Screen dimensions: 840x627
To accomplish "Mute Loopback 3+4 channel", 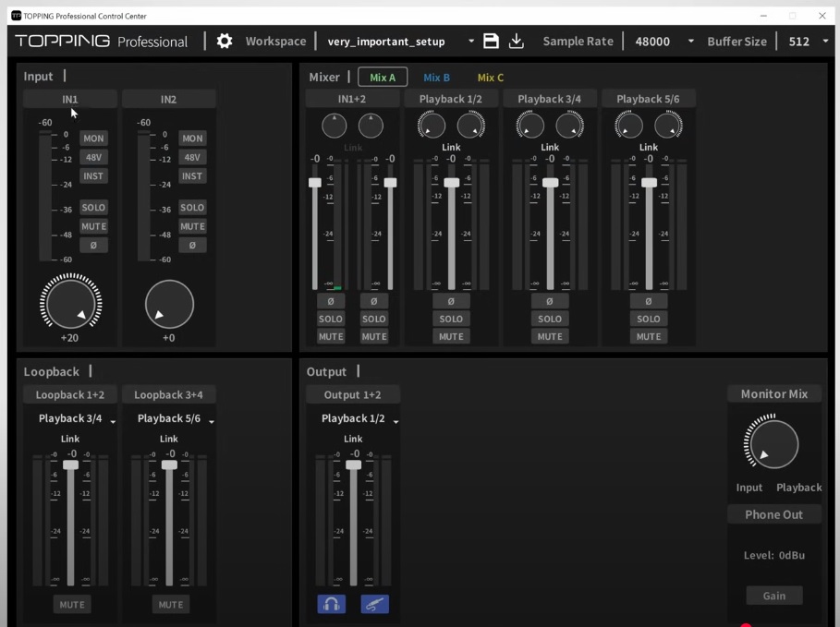I will [x=171, y=605].
